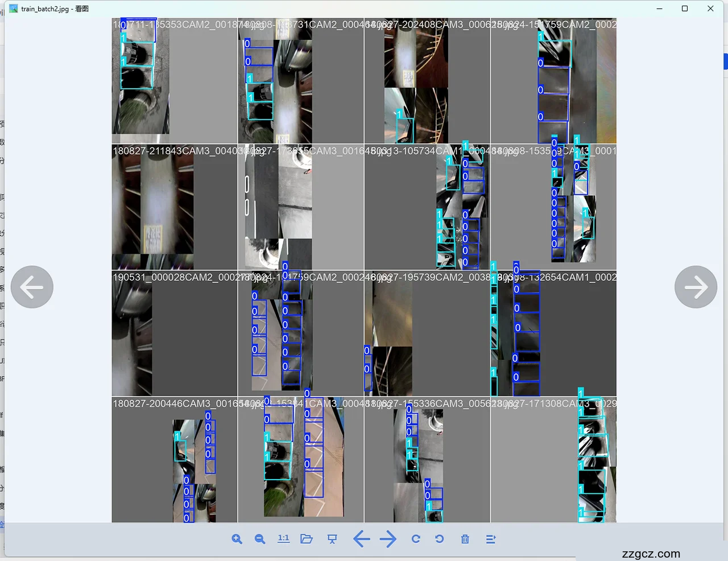This screenshot has width=728, height=561.
Task: Click the mosaic tile labeled 180827-200446CAM3
Action: pos(175,460)
